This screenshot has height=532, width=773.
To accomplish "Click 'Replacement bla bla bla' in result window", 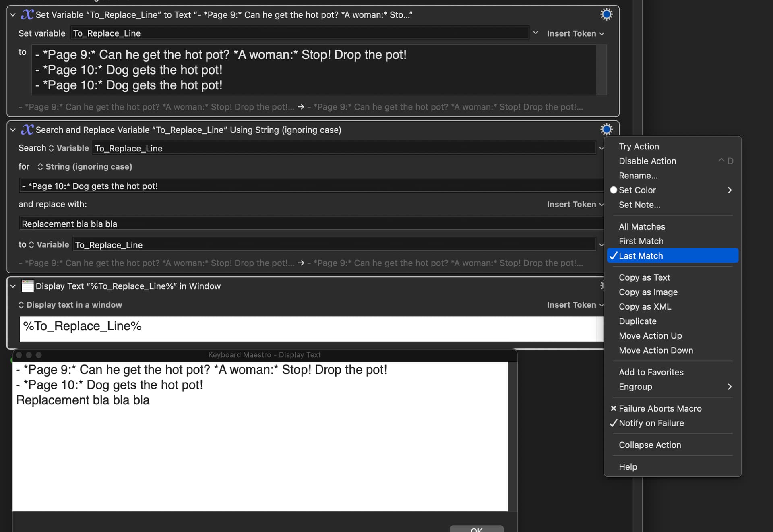I will point(83,400).
